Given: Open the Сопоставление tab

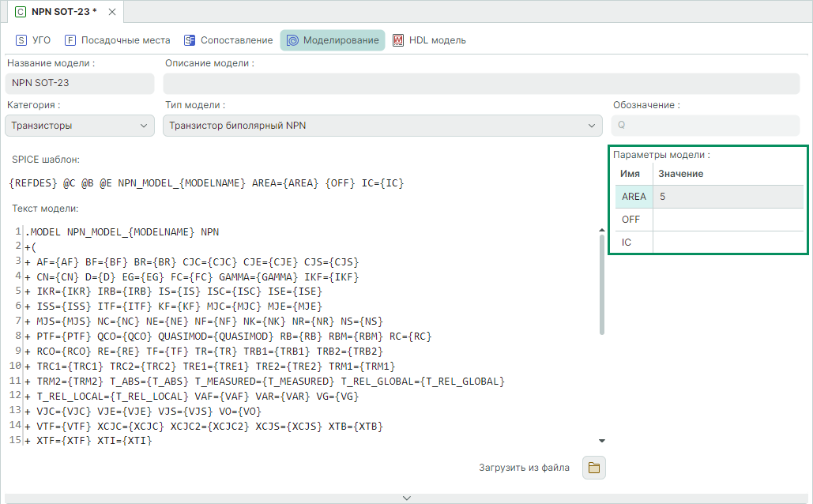Looking at the screenshot, I should point(228,40).
